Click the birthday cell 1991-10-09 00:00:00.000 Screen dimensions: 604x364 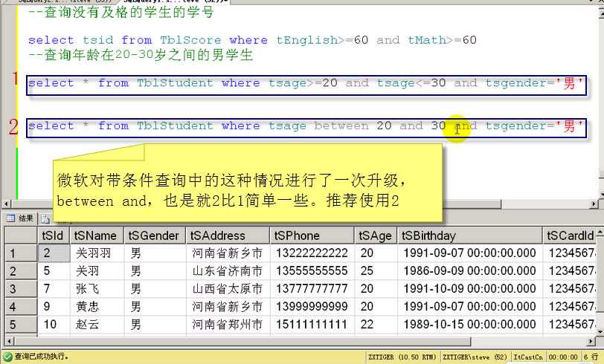469,288
